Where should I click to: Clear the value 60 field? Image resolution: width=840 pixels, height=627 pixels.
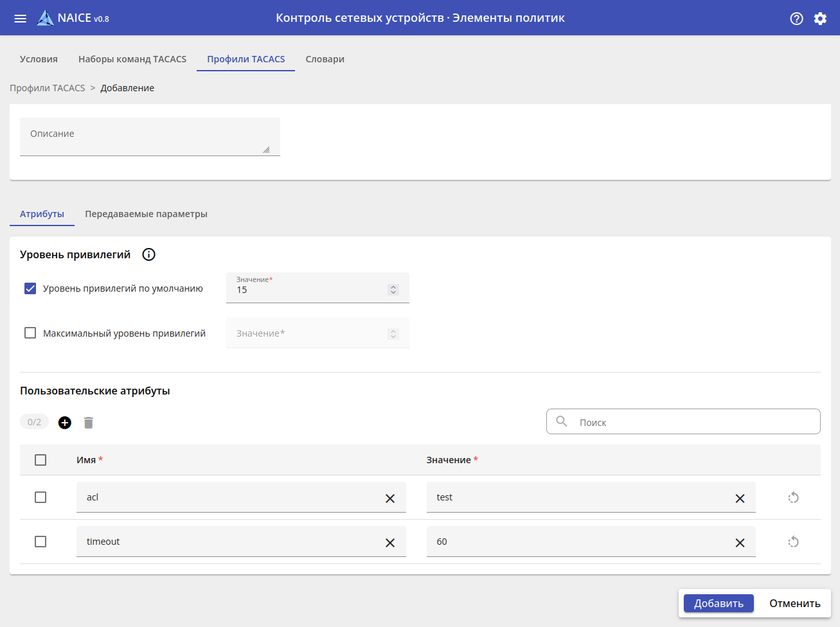[x=740, y=543]
